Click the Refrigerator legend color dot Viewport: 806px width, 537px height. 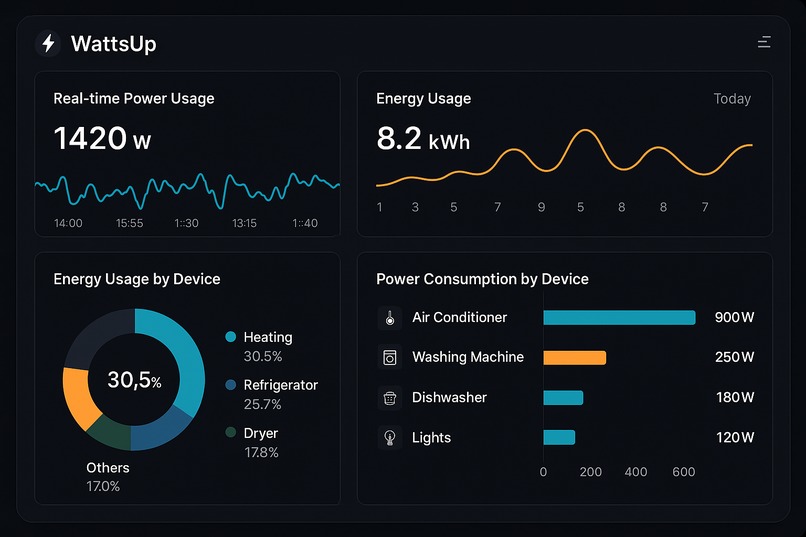click(231, 385)
